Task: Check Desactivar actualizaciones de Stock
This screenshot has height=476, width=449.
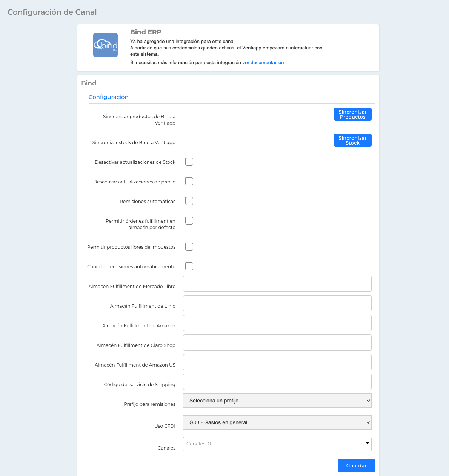Action: (189, 162)
